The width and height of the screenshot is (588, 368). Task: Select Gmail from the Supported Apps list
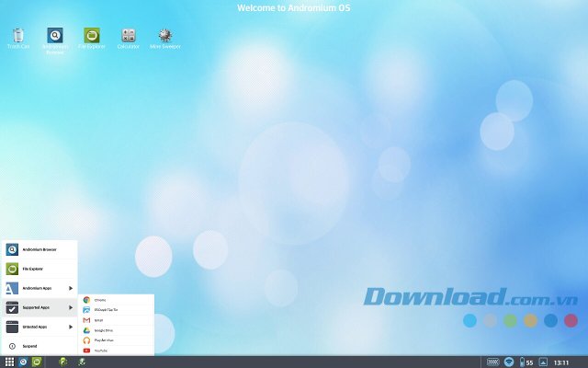pos(99,320)
